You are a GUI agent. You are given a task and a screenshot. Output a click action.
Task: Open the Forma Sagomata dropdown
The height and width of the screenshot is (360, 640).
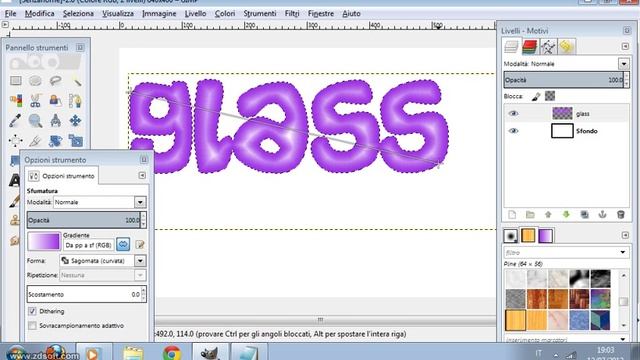140,261
